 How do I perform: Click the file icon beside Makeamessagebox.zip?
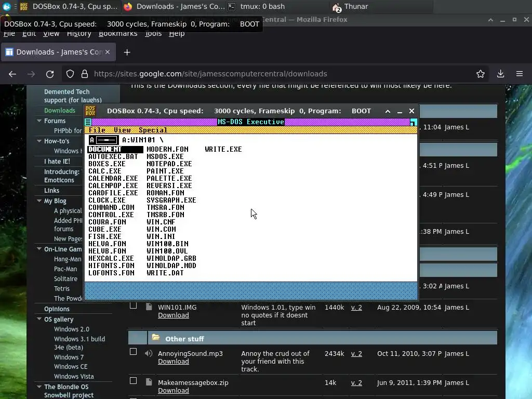pos(149,382)
